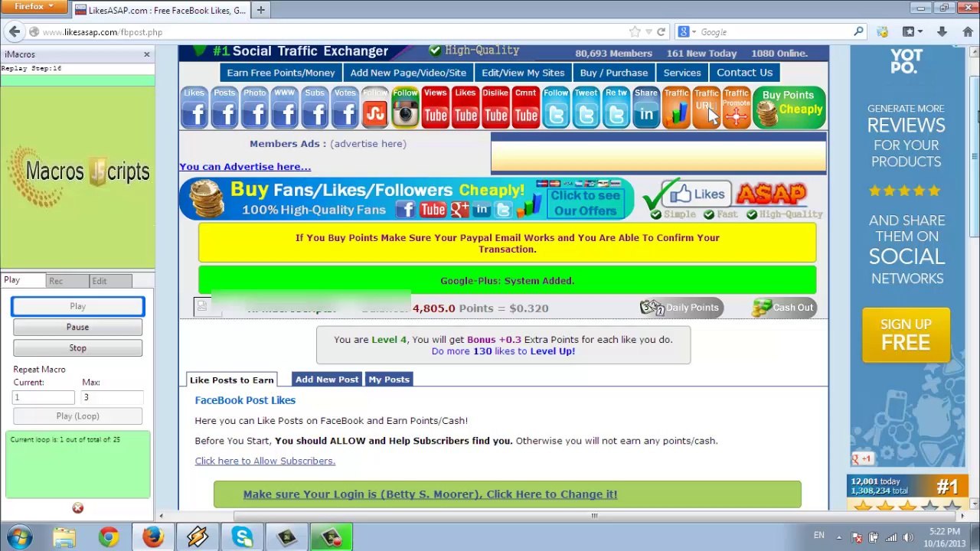Viewport: 980px width, 551px height.
Task: Click the likesasap.com address bar
Action: click(333, 32)
